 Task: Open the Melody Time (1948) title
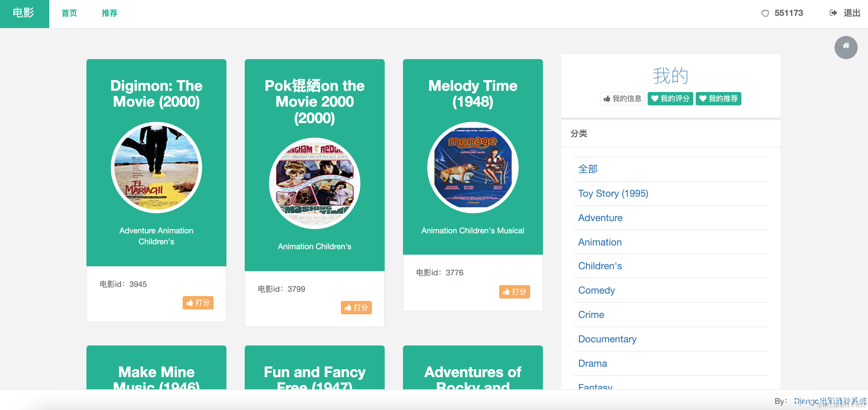(473, 94)
